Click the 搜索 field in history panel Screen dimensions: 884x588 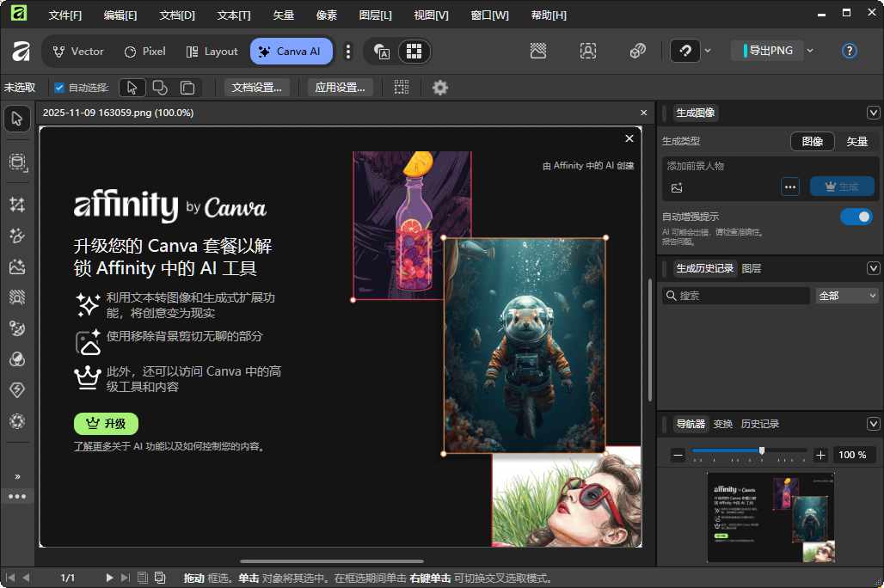[x=740, y=296]
